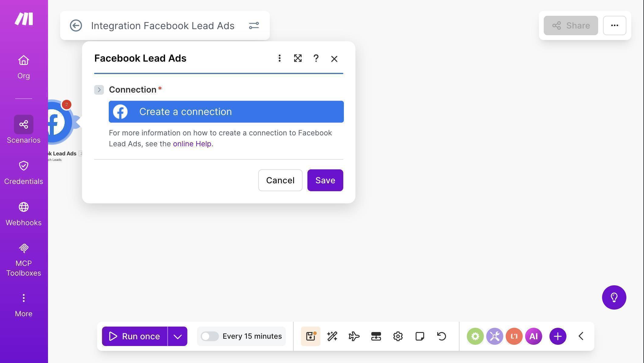
Task: Select the magic wand explain flow tool
Action: click(x=332, y=336)
